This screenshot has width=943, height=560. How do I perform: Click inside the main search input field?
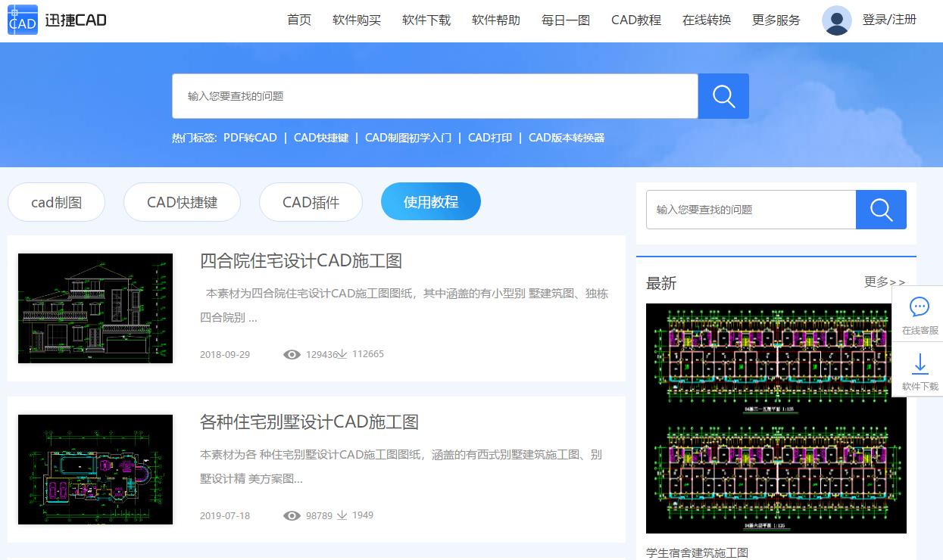click(x=436, y=95)
